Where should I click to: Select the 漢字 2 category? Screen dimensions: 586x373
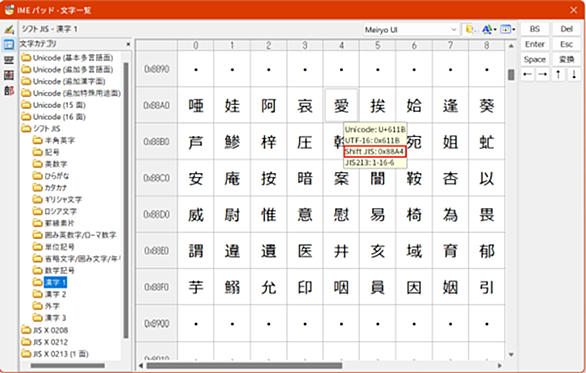(50, 294)
